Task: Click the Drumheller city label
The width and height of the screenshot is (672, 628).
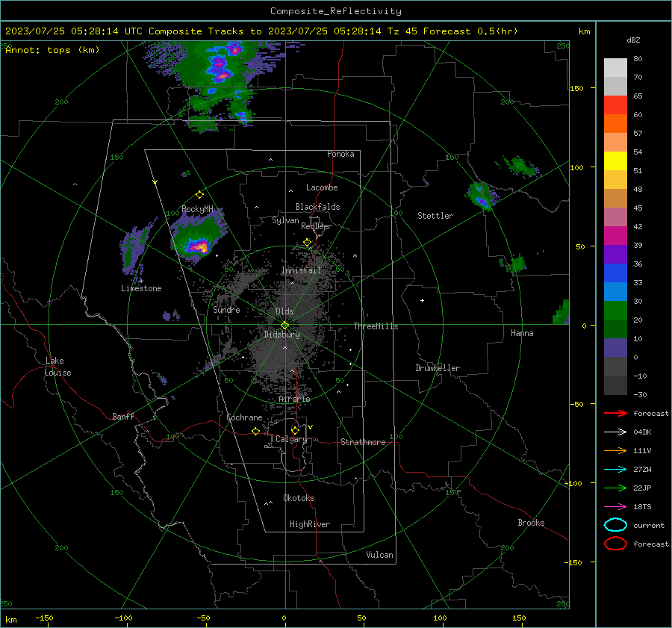Action: (438, 368)
